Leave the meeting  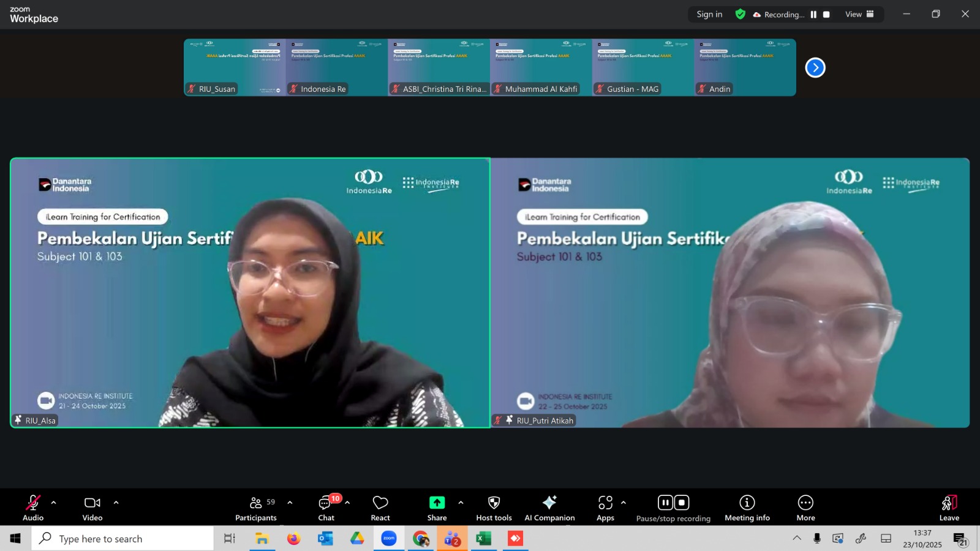pos(949,508)
